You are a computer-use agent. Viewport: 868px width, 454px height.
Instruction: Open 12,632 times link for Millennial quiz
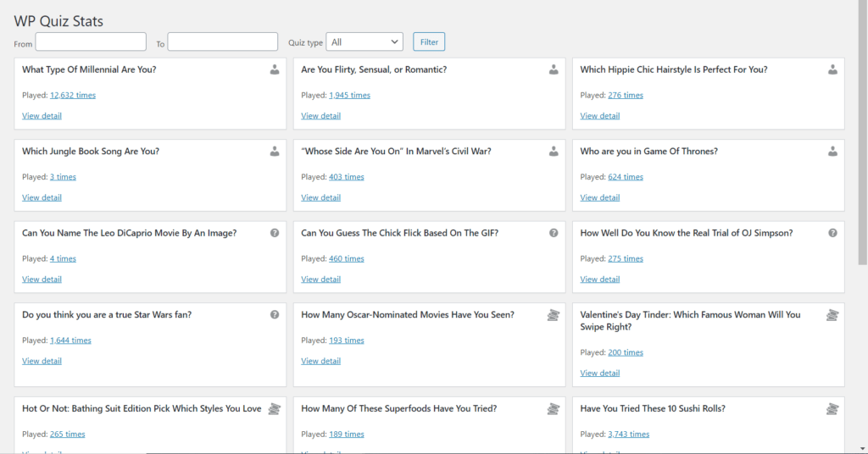(x=73, y=96)
